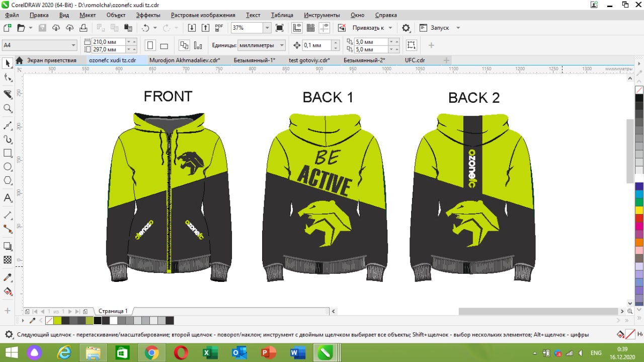Viewport: 644px width, 362px height.
Task: Open the zoom level 37% dropdown
Action: pyautogui.click(x=267, y=28)
